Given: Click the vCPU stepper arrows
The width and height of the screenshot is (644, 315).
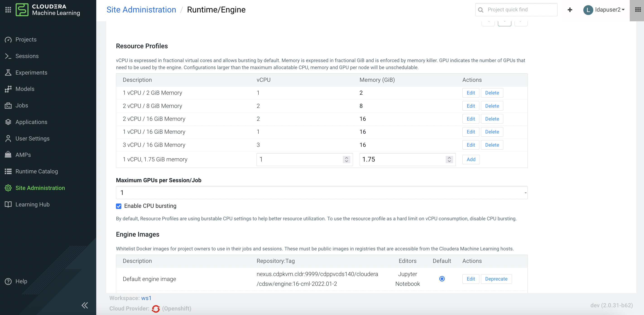Looking at the screenshot, I should [346, 159].
